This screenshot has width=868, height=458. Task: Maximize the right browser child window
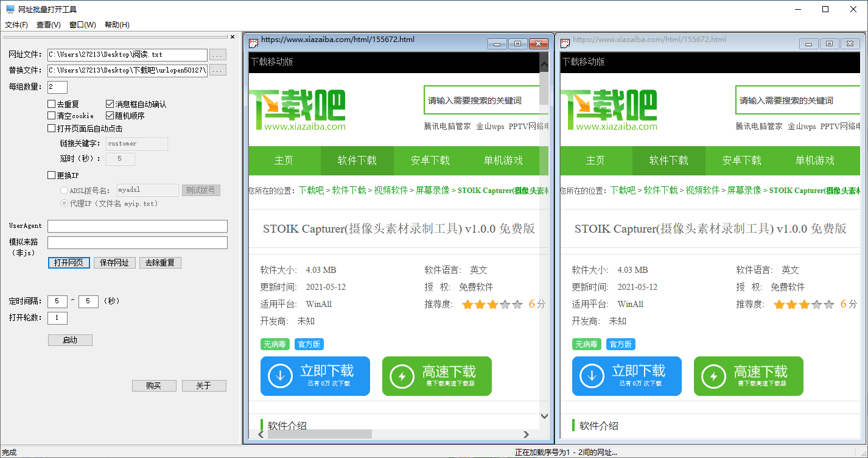[829, 44]
